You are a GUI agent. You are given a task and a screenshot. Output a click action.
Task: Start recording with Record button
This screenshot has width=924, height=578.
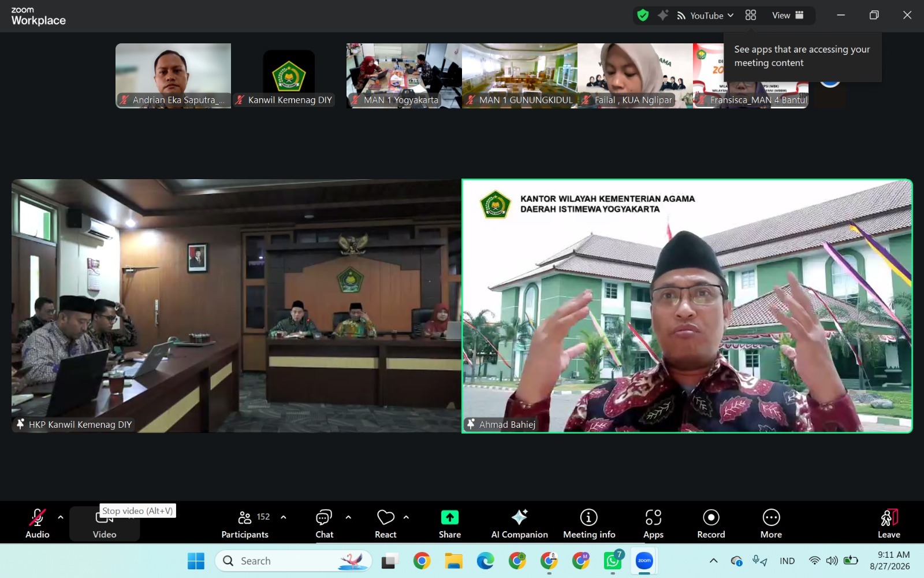coord(711,524)
